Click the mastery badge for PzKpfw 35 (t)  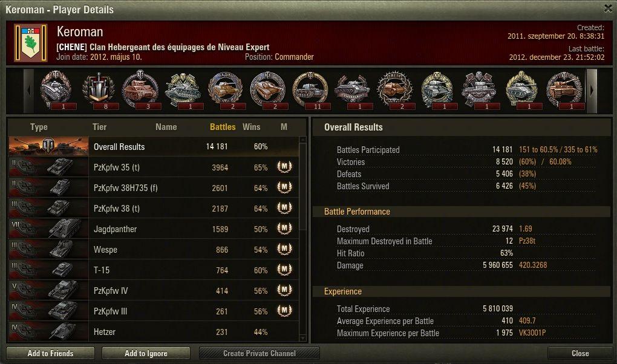[284, 167]
